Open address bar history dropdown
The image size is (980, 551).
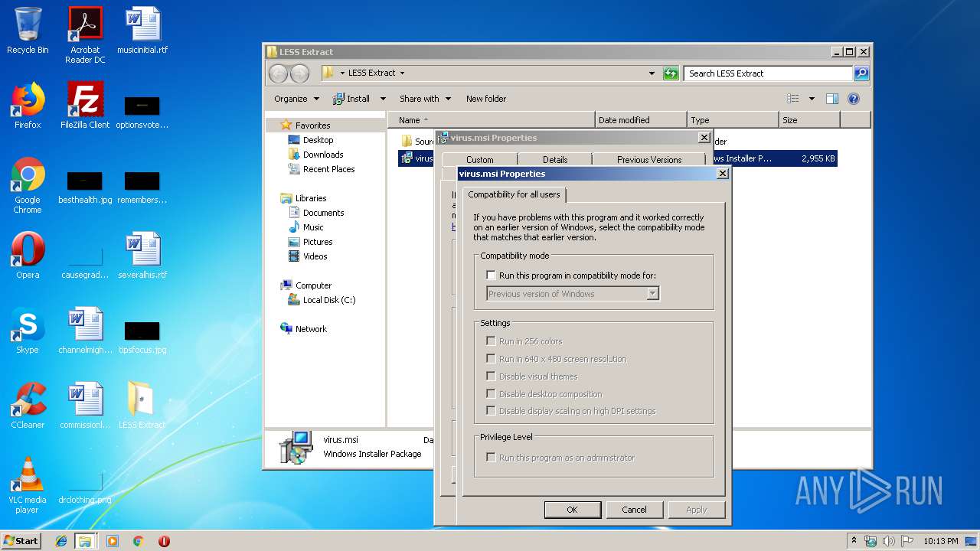click(x=652, y=73)
